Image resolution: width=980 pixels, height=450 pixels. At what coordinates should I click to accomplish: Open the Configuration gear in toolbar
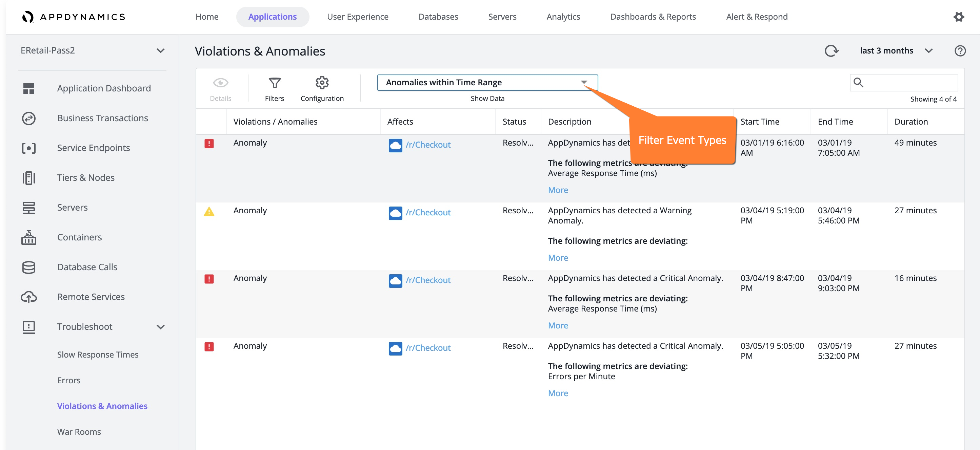322,83
